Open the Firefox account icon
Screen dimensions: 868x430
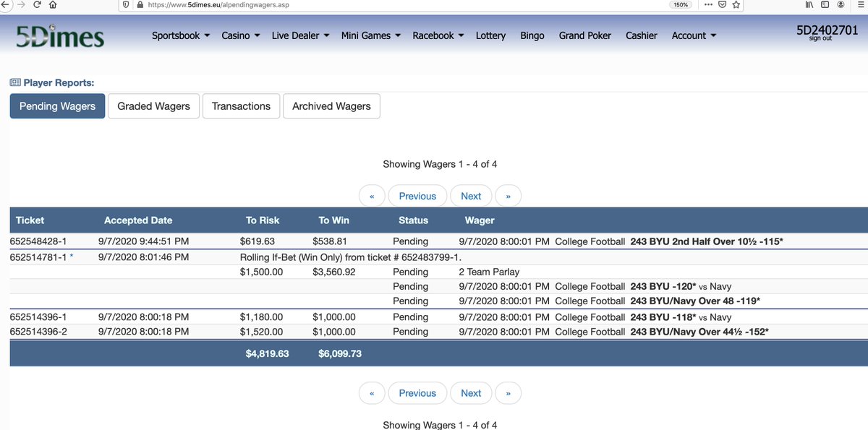click(x=841, y=4)
